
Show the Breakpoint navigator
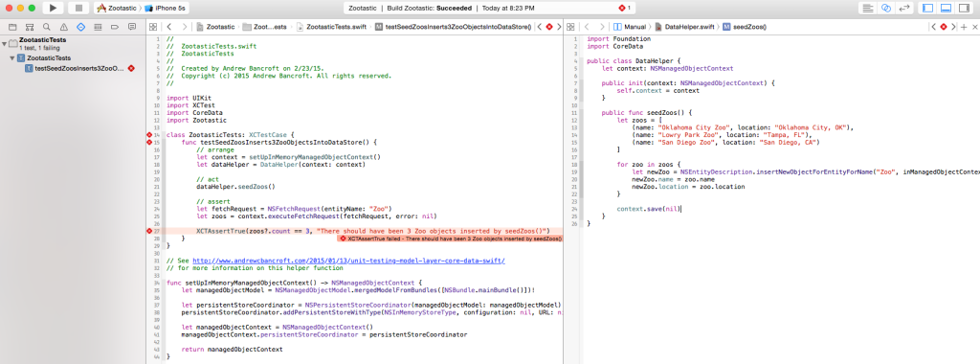[x=115, y=27]
